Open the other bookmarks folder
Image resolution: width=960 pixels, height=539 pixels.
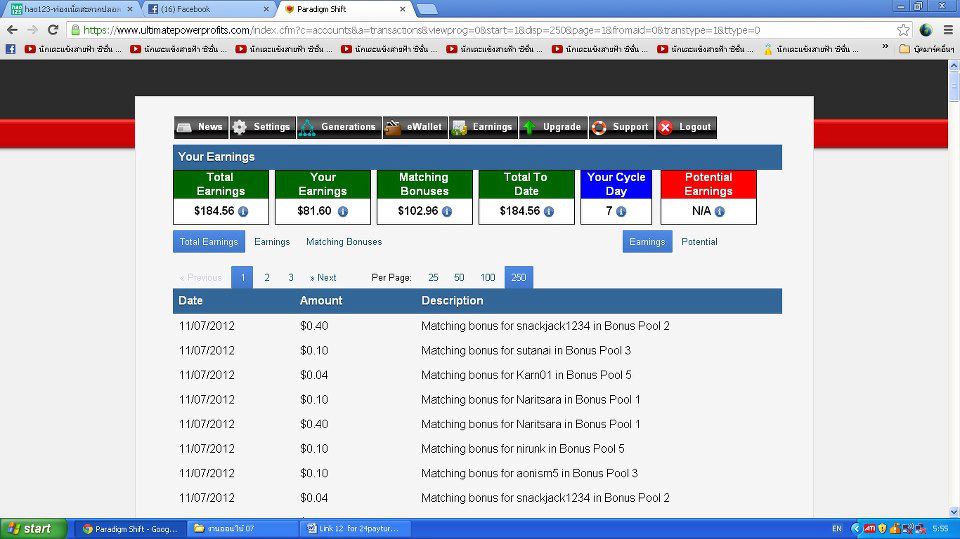point(926,49)
